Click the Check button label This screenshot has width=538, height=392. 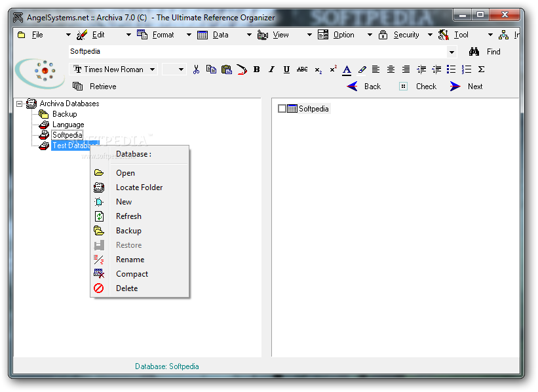[426, 87]
